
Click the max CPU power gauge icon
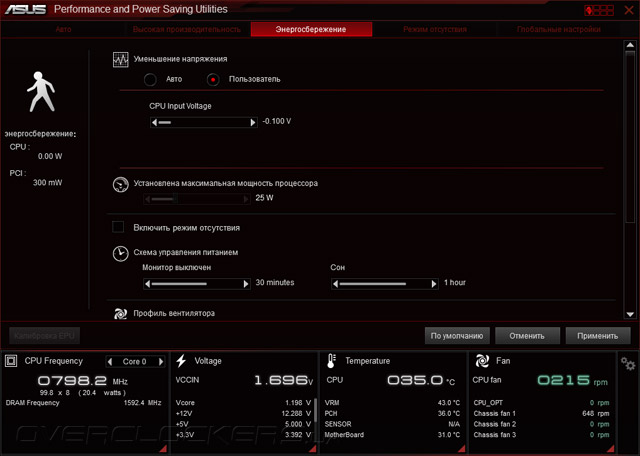[x=120, y=185]
